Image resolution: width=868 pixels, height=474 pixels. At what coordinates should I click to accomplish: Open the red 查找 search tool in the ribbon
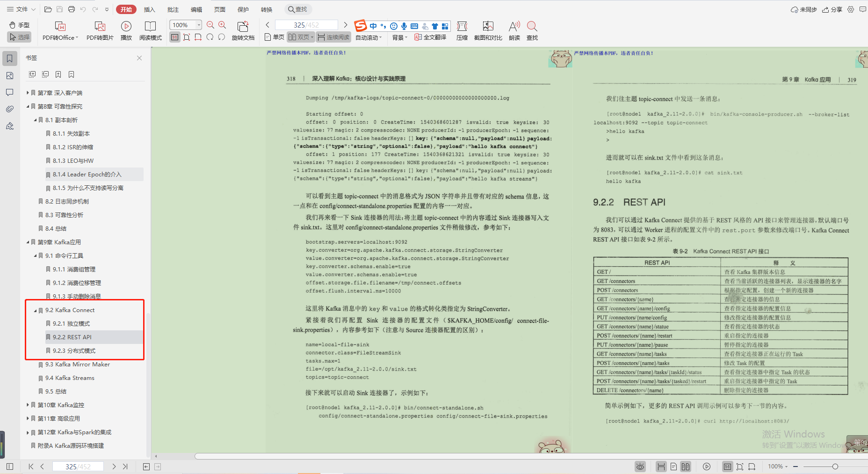(532, 31)
